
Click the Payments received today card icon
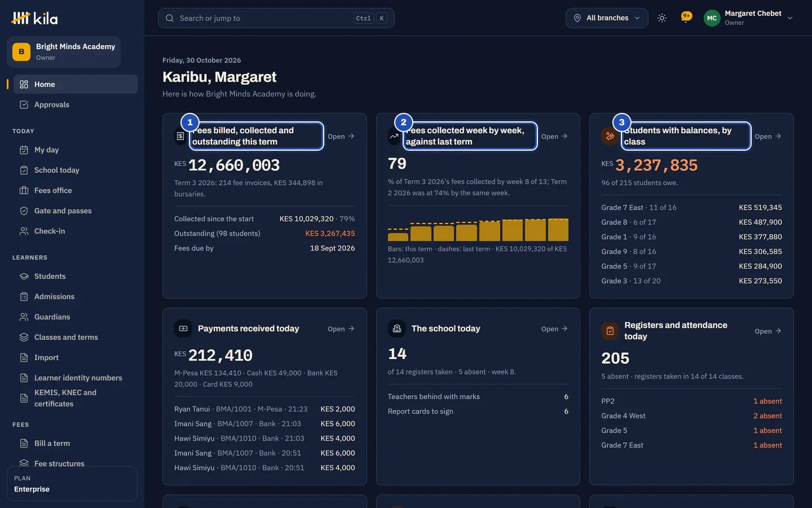pos(183,329)
